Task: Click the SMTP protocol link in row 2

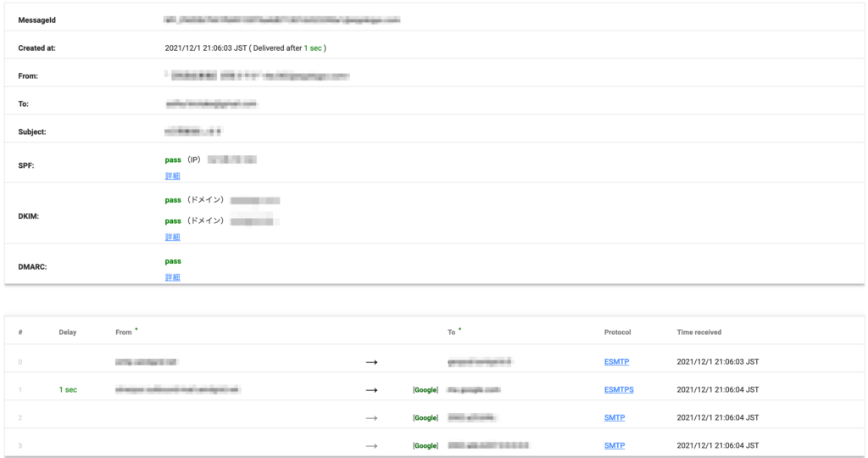Action: click(x=615, y=417)
